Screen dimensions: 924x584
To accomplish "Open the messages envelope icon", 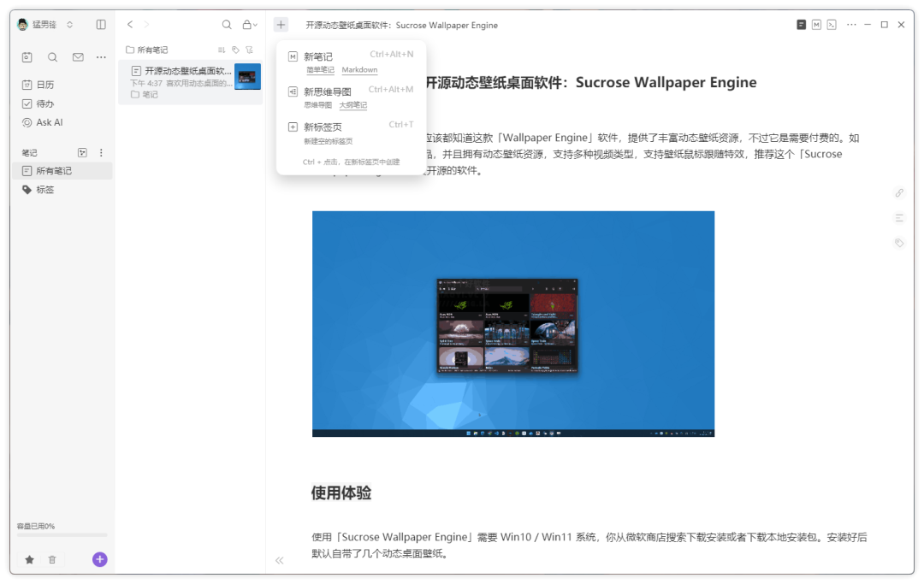I will pos(78,57).
